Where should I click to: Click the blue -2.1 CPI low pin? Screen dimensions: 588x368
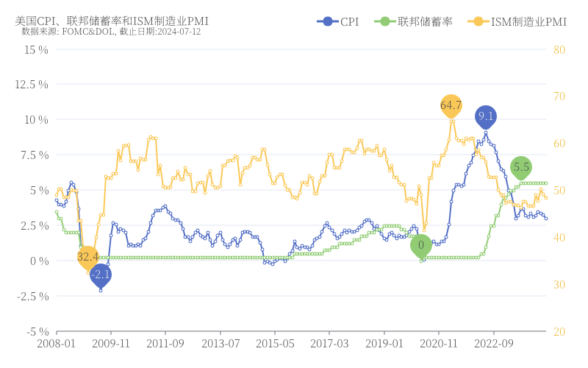point(101,275)
